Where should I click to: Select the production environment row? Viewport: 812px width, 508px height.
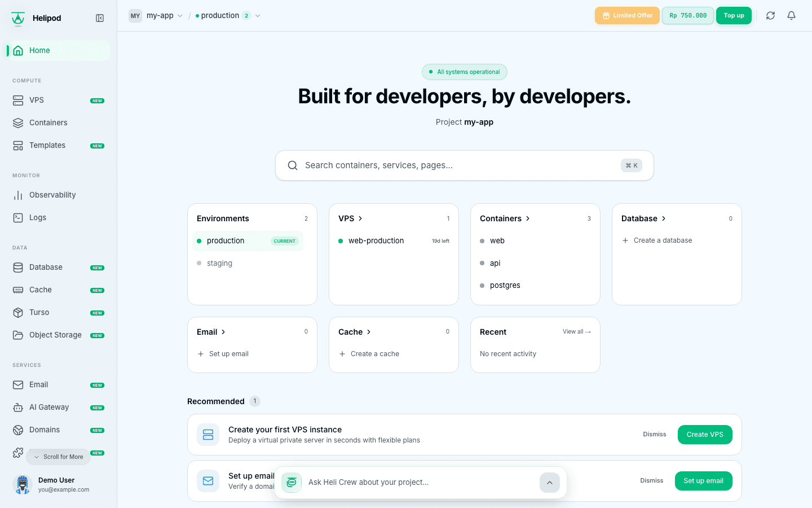coord(248,241)
